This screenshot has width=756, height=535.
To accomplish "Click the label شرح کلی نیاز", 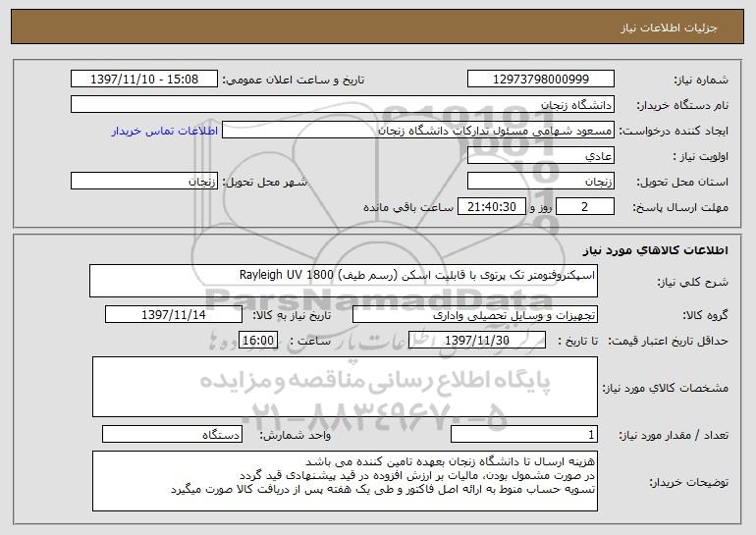I will 693,282.
